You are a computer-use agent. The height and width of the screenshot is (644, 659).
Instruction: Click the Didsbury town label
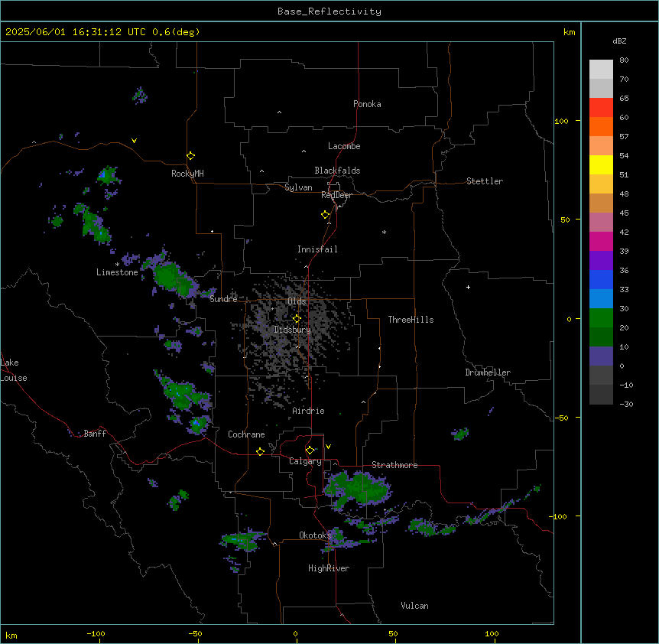tap(293, 330)
